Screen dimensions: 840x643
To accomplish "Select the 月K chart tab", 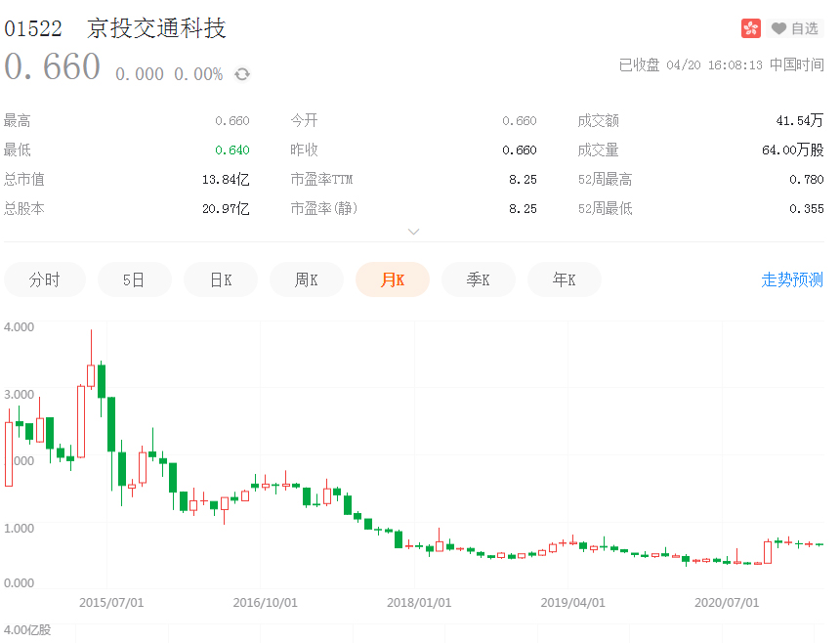I will click(x=393, y=279).
